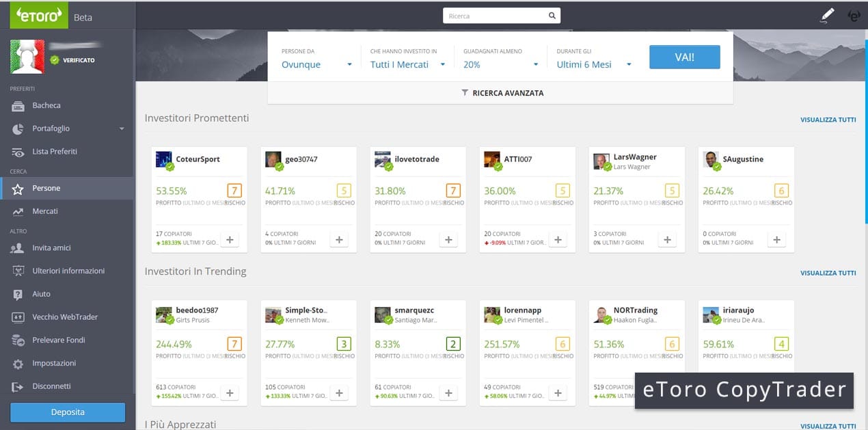Click SAugustine trader name

coord(743,159)
